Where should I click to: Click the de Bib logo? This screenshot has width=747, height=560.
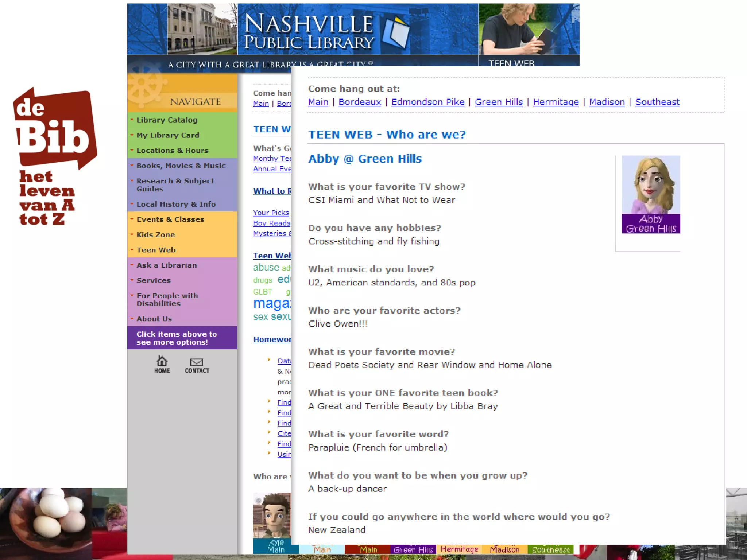click(x=55, y=156)
